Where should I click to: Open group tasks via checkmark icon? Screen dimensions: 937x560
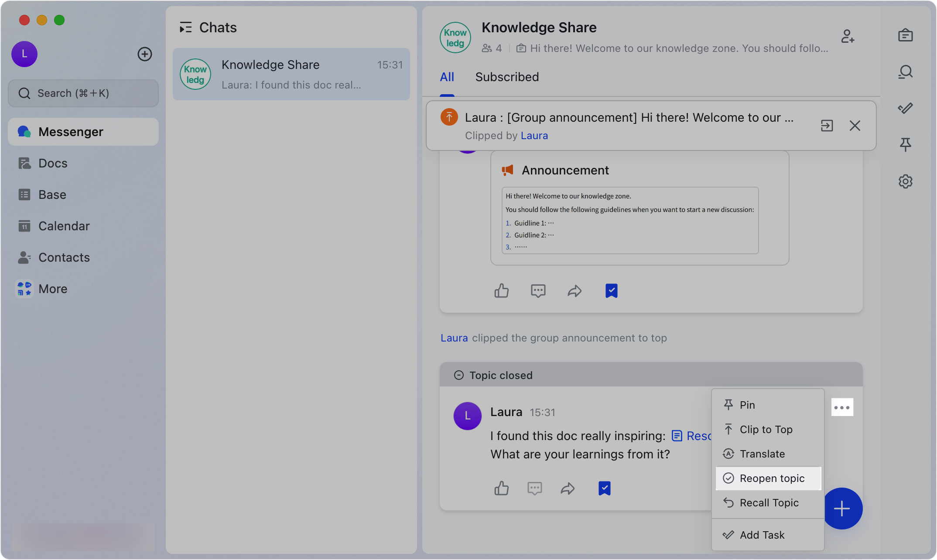(905, 108)
